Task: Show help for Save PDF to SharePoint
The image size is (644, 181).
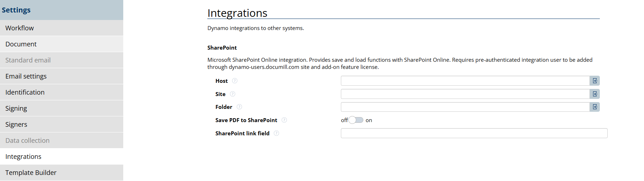Action: 284,120
